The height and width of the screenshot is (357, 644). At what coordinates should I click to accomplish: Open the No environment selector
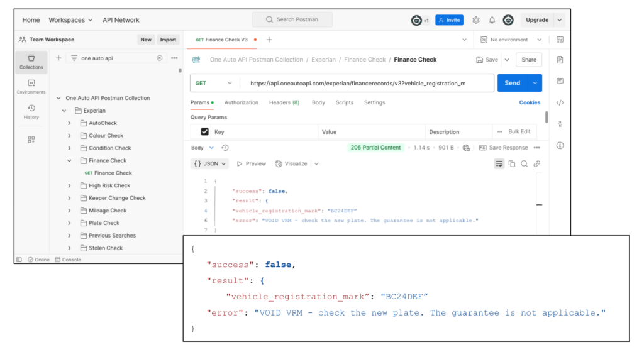(x=511, y=40)
